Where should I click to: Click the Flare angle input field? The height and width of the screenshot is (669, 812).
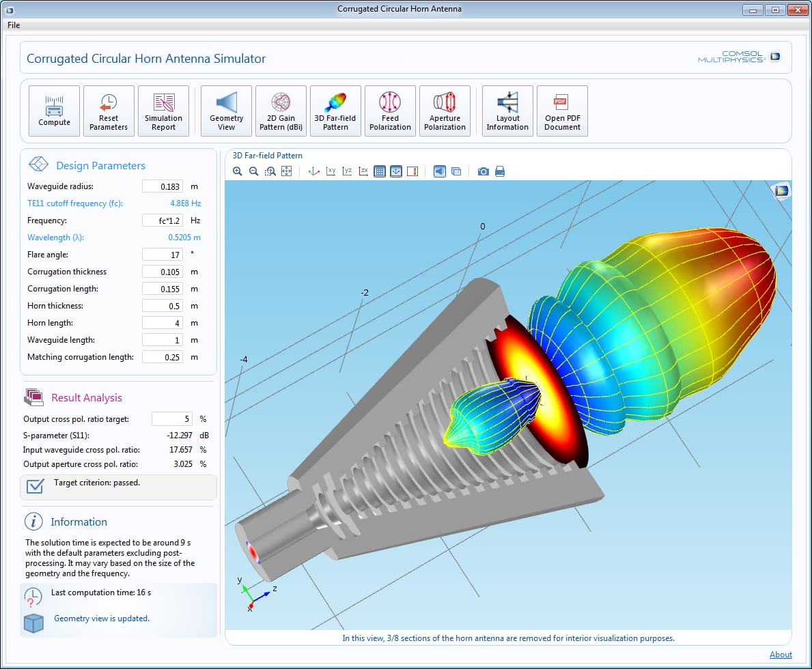(x=163, y=255)
